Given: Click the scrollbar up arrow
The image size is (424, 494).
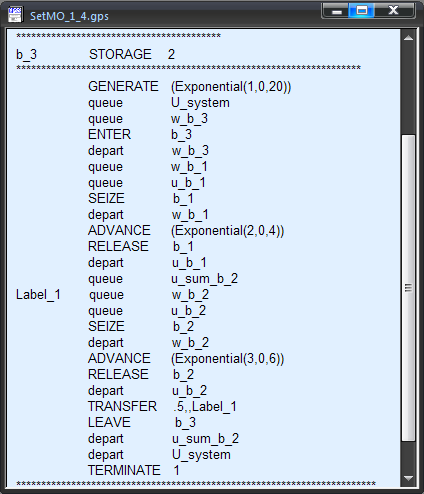Looking at the screenshot, I should [408, 38].
